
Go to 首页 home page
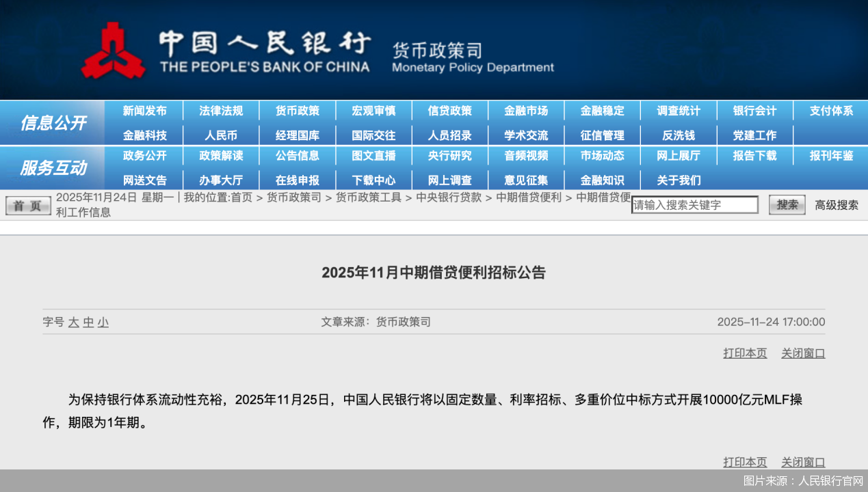point(27,205)
